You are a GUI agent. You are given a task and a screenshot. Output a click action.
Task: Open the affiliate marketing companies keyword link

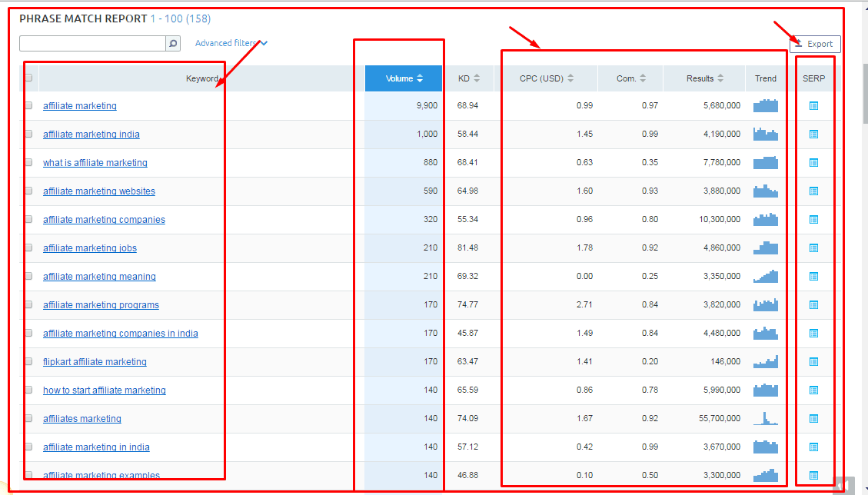(104, 220)
